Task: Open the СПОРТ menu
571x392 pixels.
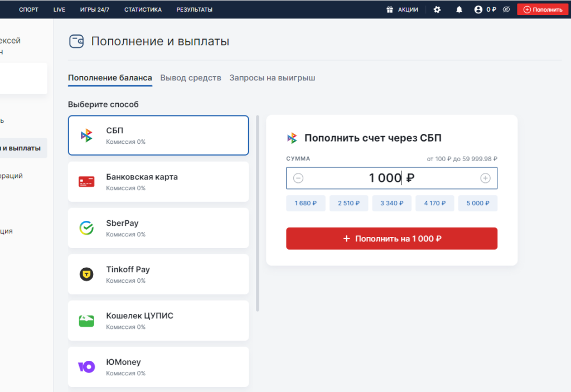Action: pyautogui.click(x=28, y=9)
